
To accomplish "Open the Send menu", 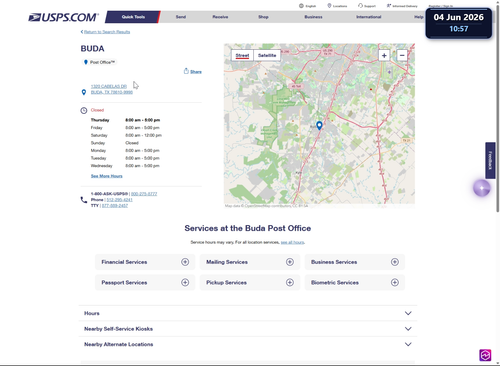I will coord(181,17).
